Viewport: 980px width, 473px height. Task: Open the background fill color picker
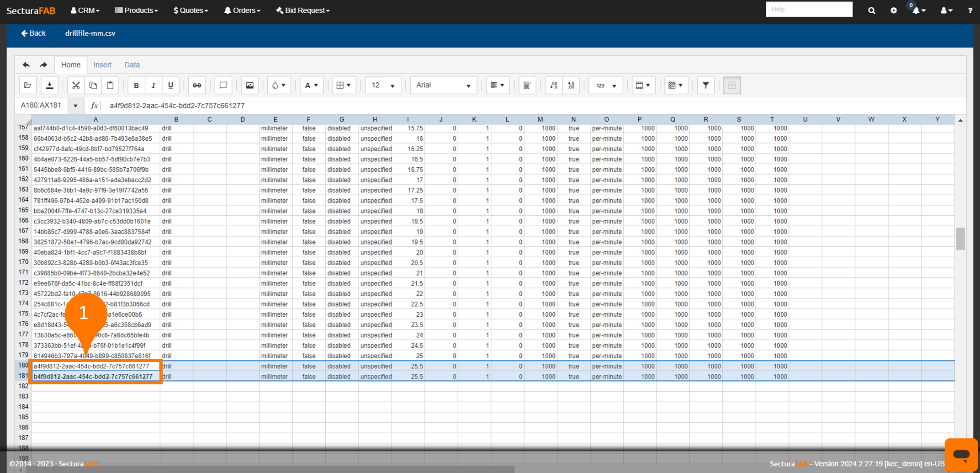[279, 85]
